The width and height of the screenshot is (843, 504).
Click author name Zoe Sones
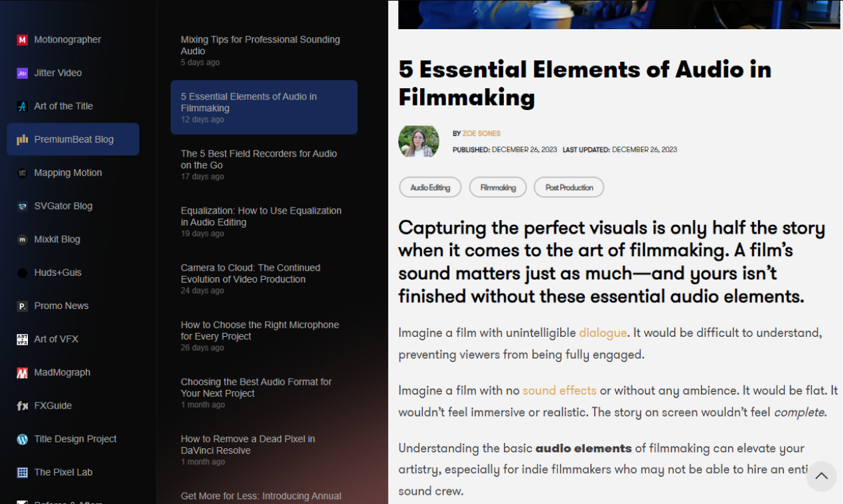click(x=481, y=134)
